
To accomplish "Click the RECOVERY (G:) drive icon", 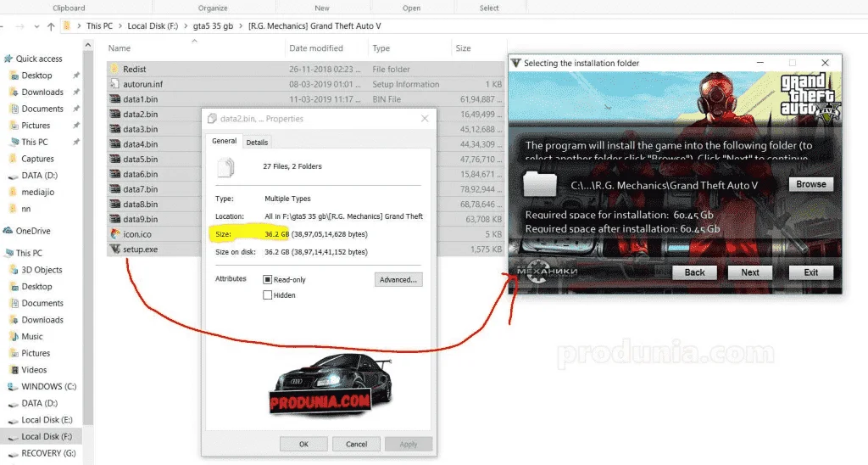I will [14, 453].
